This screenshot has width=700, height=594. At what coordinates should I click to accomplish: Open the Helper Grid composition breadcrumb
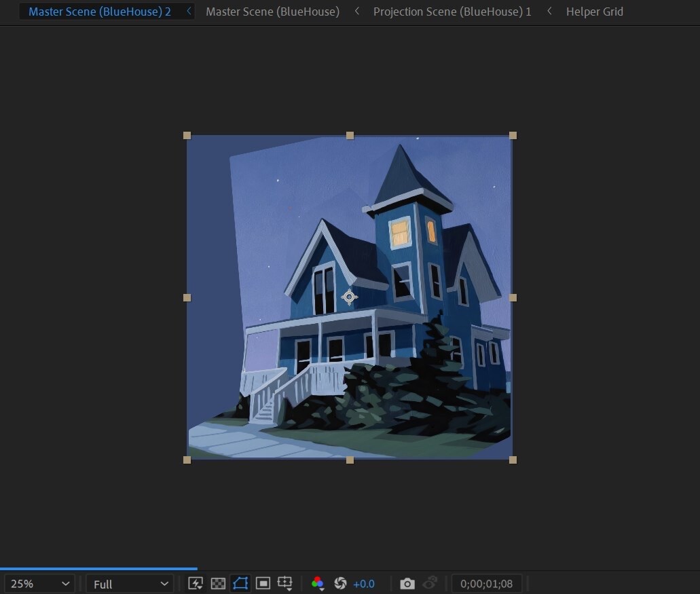coord(594,12)
